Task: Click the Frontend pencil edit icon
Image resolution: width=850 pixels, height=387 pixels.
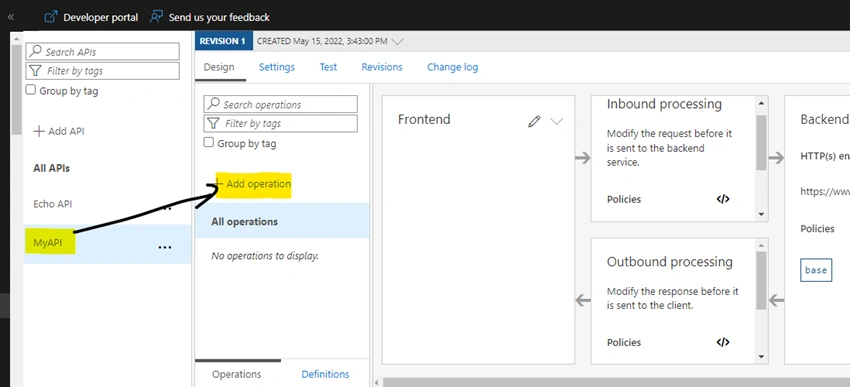Action: [534, 121]
